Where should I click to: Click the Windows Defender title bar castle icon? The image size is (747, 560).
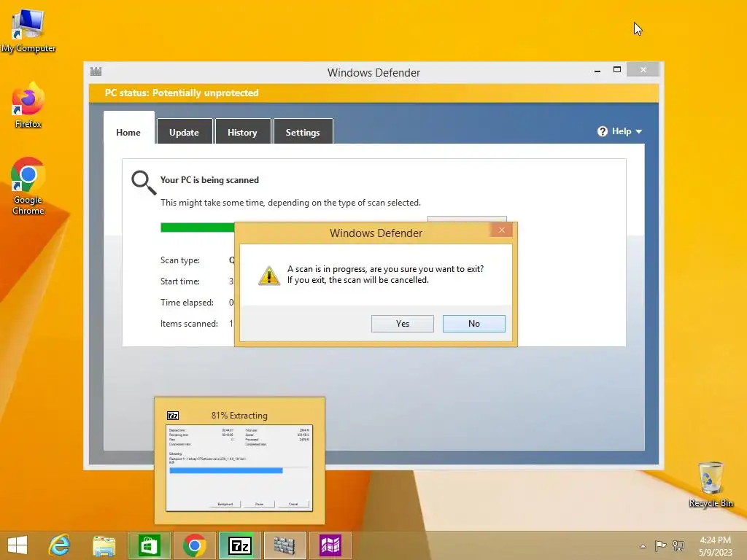click(x=96, y=71)
